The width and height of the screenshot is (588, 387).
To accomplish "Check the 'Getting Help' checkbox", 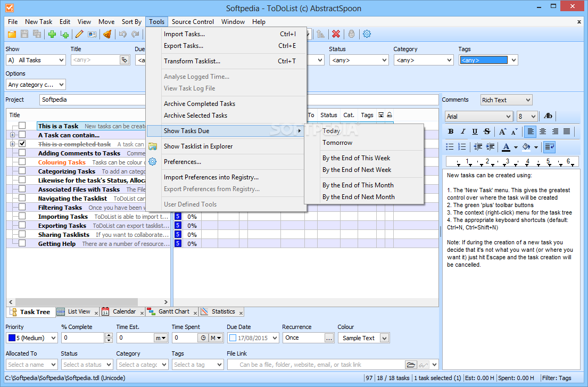I will [22, 243].
